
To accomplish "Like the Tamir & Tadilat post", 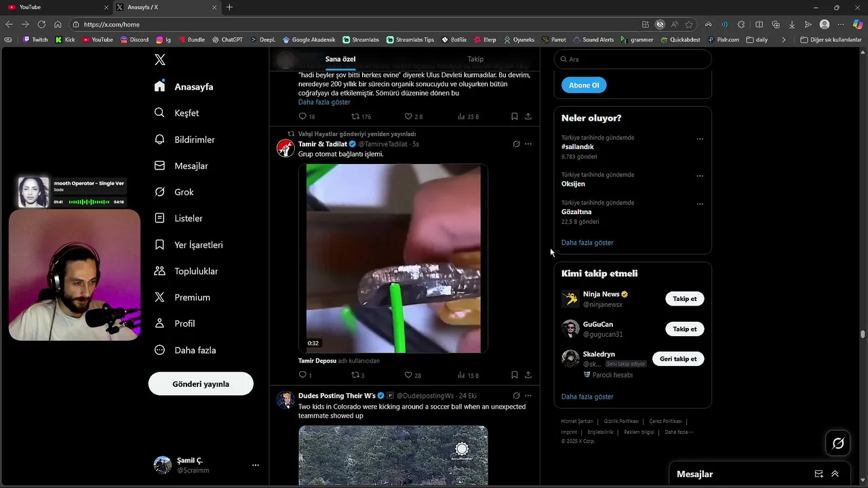I will (x=408, y=375).
